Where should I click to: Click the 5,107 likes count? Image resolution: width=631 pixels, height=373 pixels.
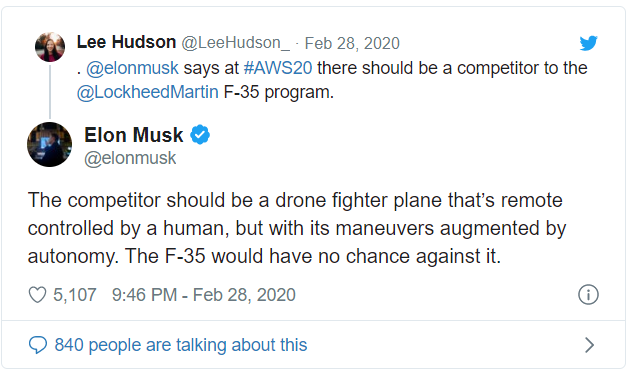pos(74,295)
